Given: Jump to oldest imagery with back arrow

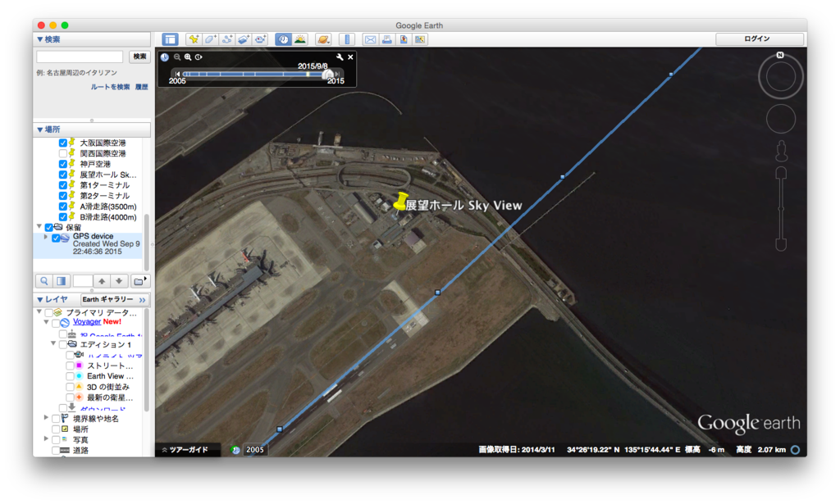Looking at the screenshot, I should pyautogui.click(x=177, y=74).
